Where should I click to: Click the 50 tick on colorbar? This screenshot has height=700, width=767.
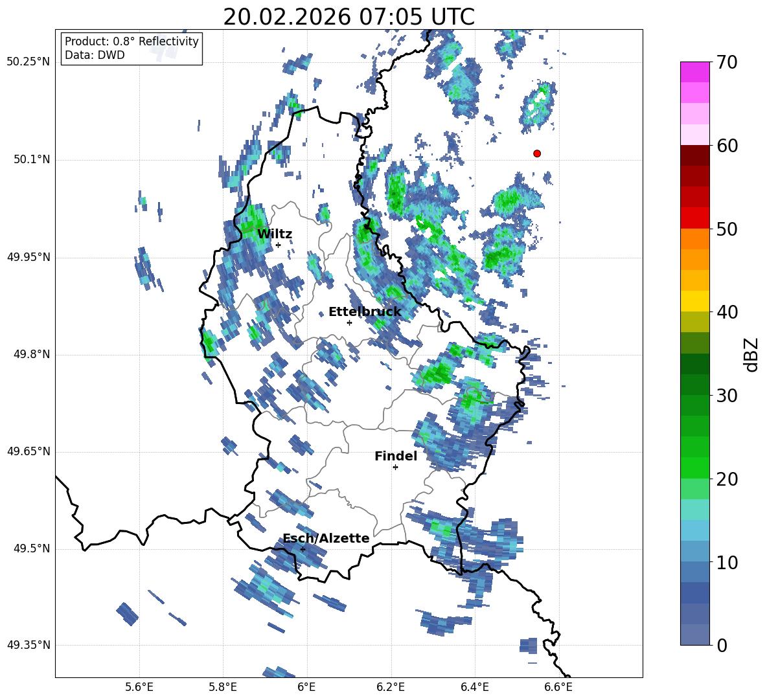tap(727, 229)
